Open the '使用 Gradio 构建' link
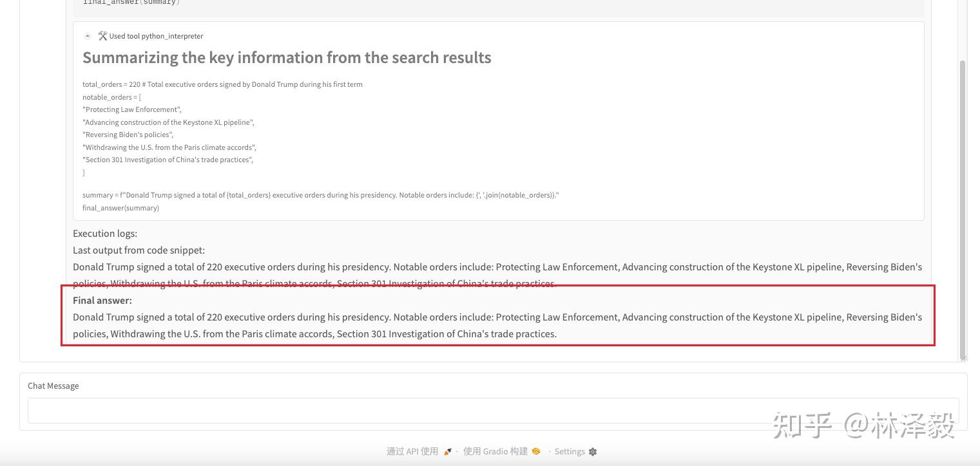This screenshot has width=980, height=466. 495,451
